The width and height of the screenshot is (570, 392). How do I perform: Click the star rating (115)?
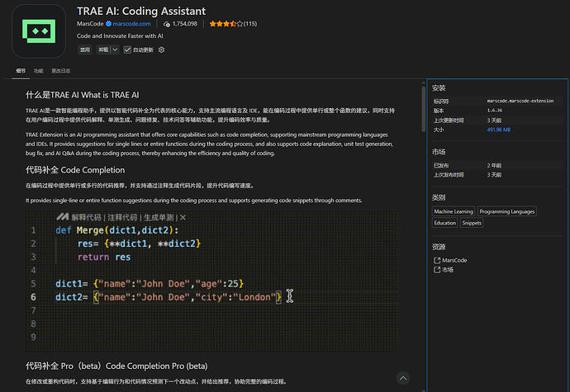point(233,24)
